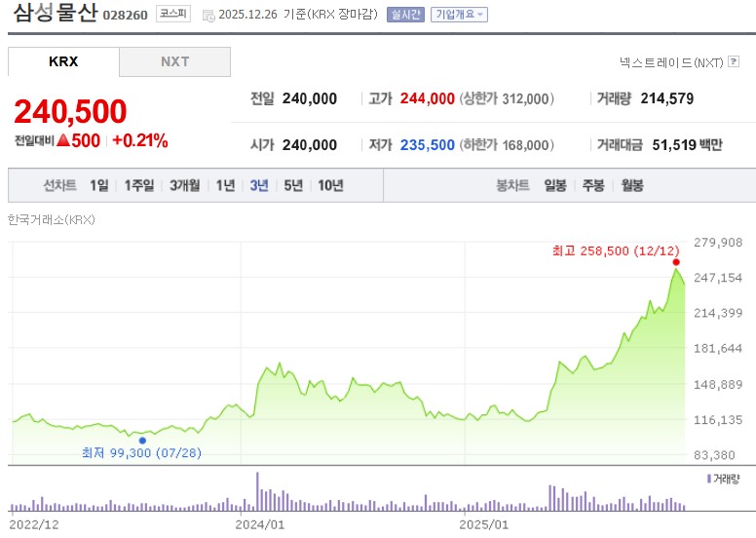Select the KRX exchange tab
Viewport: 756px width, 538px height.
[x=63, y=61]
